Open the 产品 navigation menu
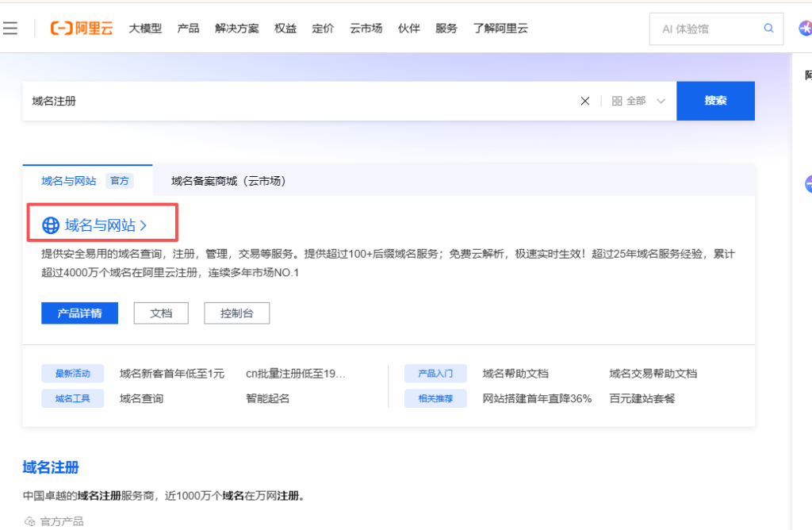812x530 pixels. click(x=188, y=29)
